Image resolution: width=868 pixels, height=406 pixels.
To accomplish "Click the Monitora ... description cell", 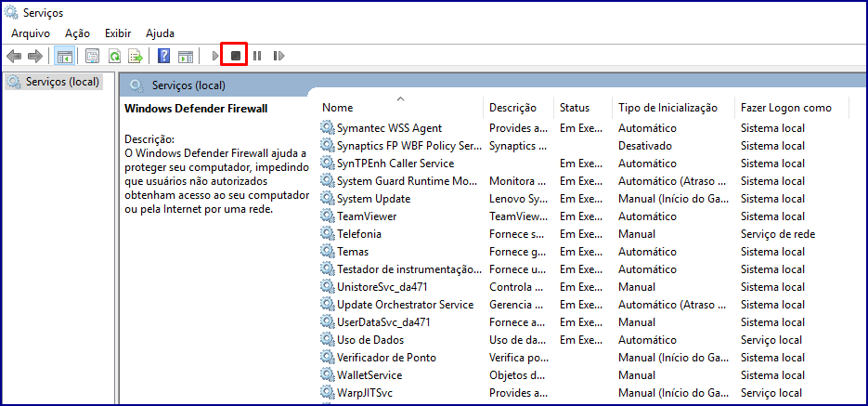I will coord(518,181).
